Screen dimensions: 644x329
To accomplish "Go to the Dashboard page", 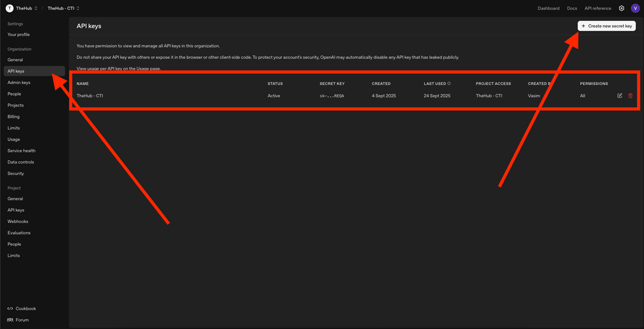I will [x=548, y=9].
